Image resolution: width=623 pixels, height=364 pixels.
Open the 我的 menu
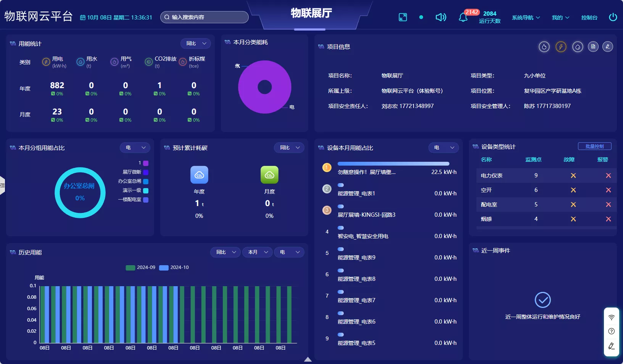pos(560,18)
